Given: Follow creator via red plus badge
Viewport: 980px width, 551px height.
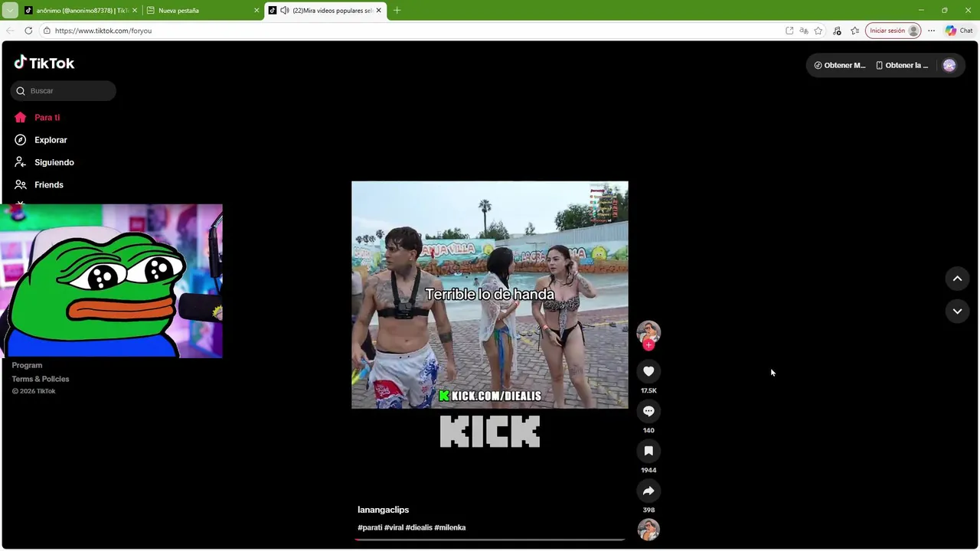Looking at the screenshot, I should tap(648, 345).
